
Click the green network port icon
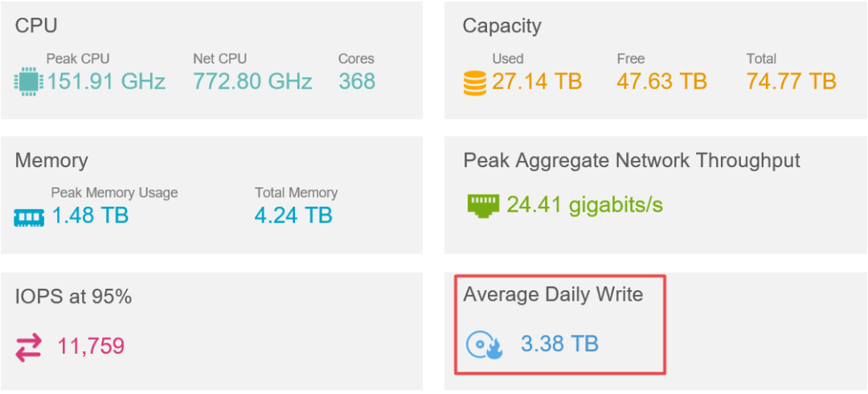click(x=483, y=205)
